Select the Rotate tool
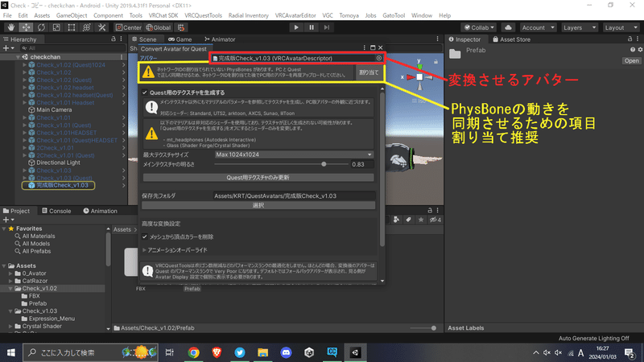The image size is (644, 362). pos(41,27)
